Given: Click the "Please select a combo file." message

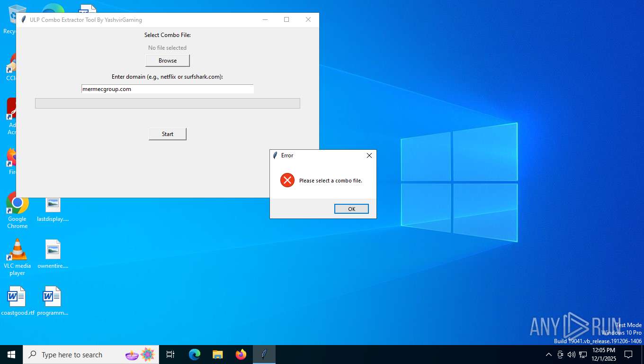Looking at the screenshot, I should click(x=331, y=181).
